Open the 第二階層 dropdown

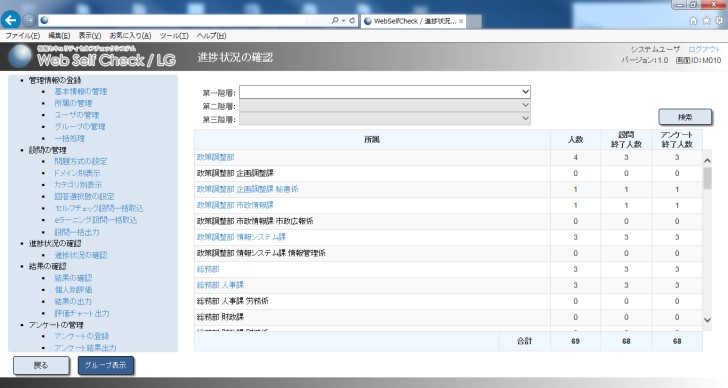pyautogui.click(x=385, y=105)
